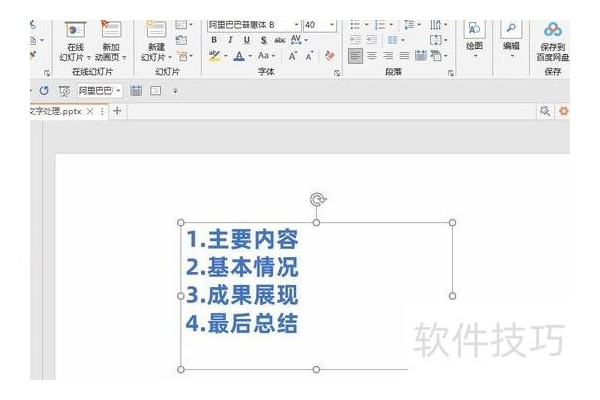This screenshot has width=600, height=400.
Task: Toggle underline formatting
Action: [x=247, y=40]
